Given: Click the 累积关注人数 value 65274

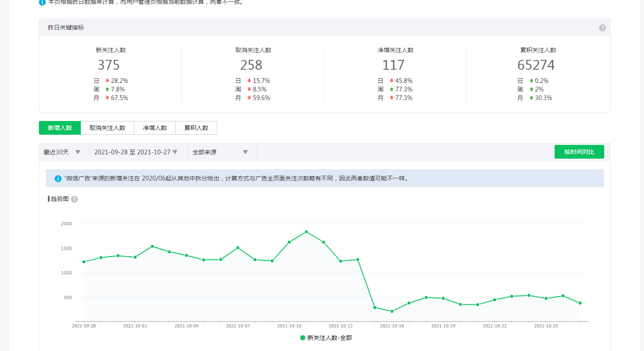Looking at the screenshot, I should (x=536, y=65).
